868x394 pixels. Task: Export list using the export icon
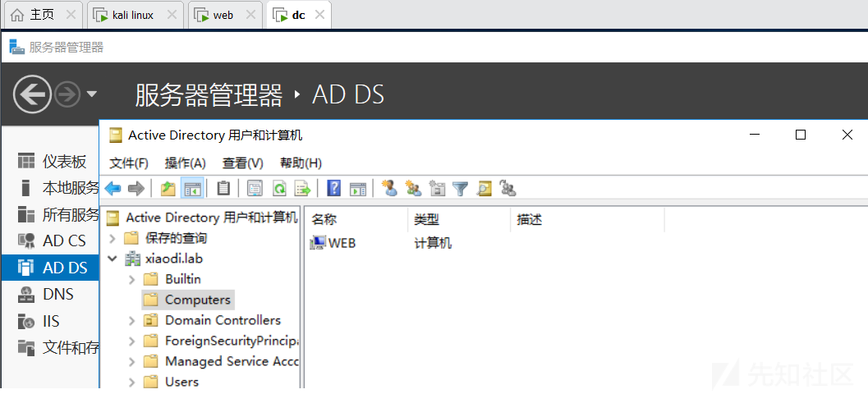tap(303, 189)
